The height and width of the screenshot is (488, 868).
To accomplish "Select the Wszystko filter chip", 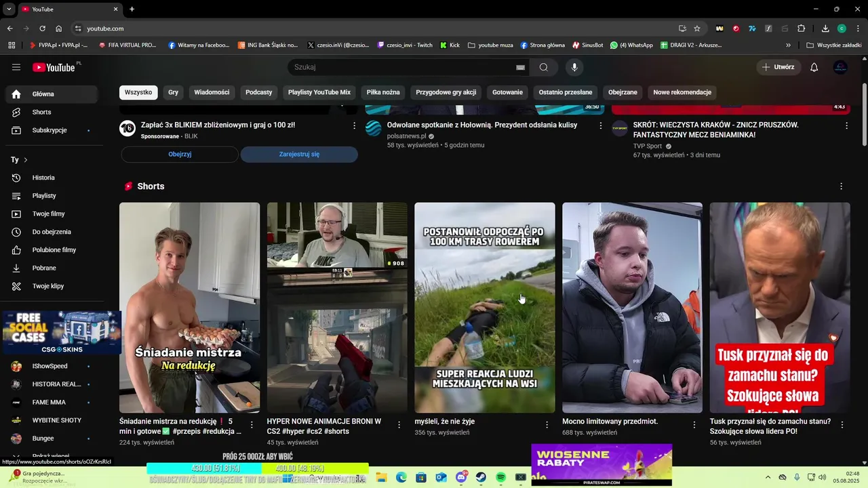I will (x=138, y=92).
